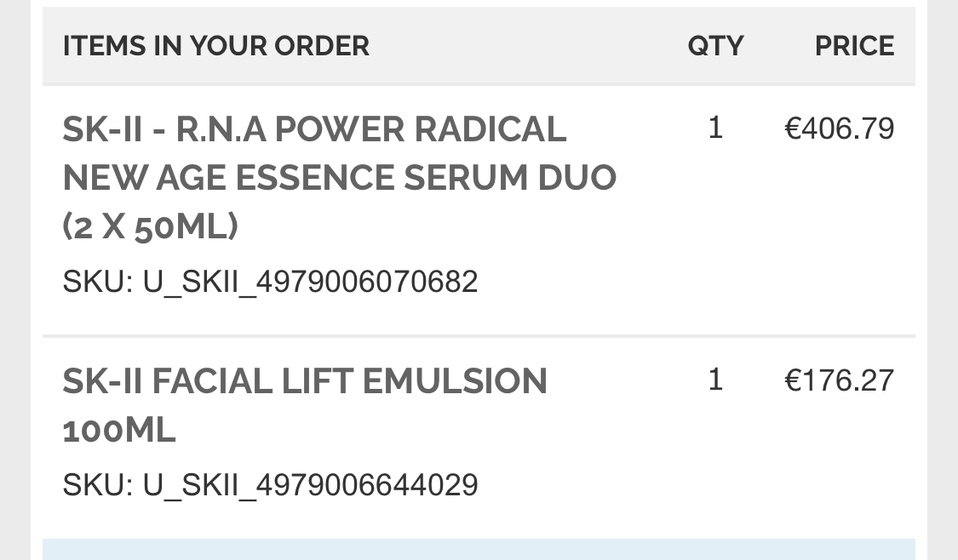The image size is (958, 560).
Task: Click the light blue bar below the items
Action: tap(479, 550)
